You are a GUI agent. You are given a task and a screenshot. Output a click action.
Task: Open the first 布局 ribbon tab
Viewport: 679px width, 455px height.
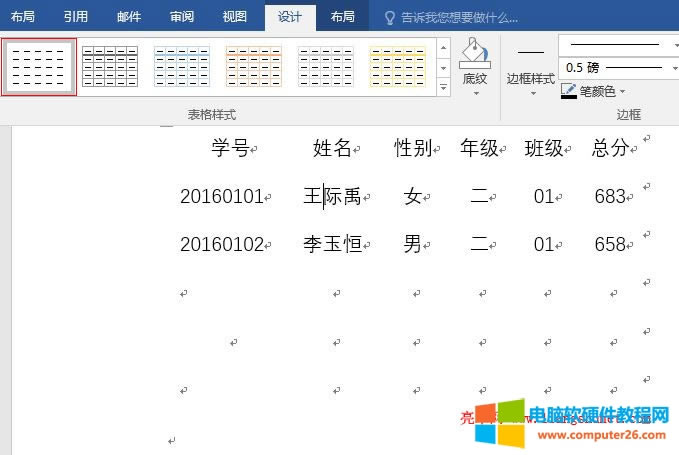click(23, 16)
